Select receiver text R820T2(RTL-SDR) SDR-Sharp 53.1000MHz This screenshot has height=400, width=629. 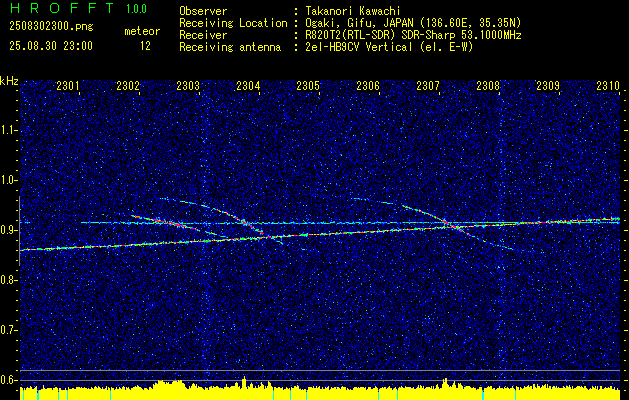pyautogui.click(x=413, y=35)
